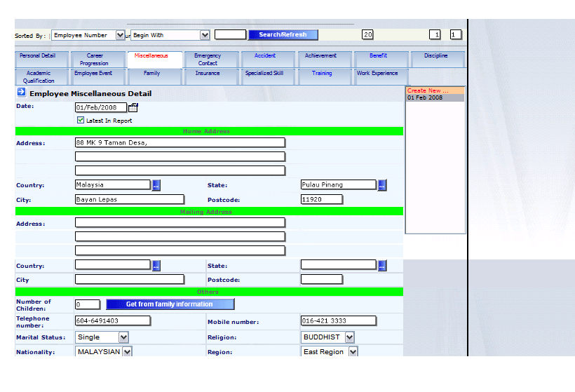Switch to the Emergency Contact tab
Screen dimensions: 575x392
click(208, 60)
